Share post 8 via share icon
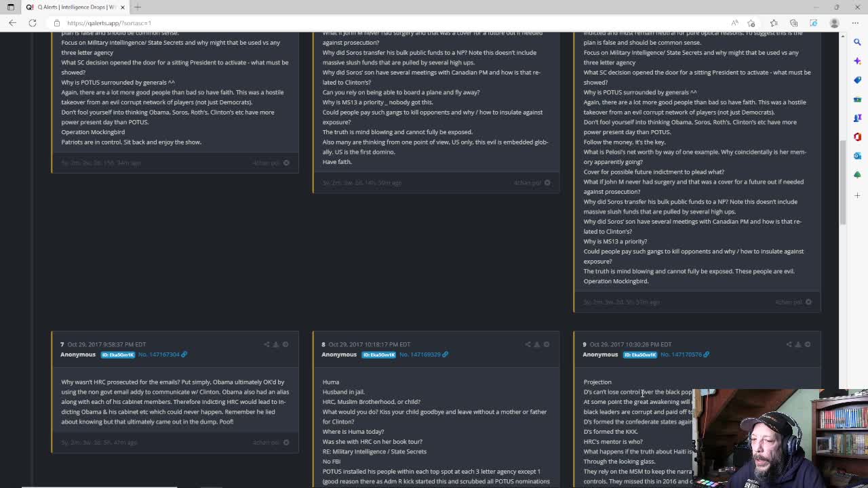The height and width of the screenshot is (488, 868). pyautogui.click(x=528, y=344)
